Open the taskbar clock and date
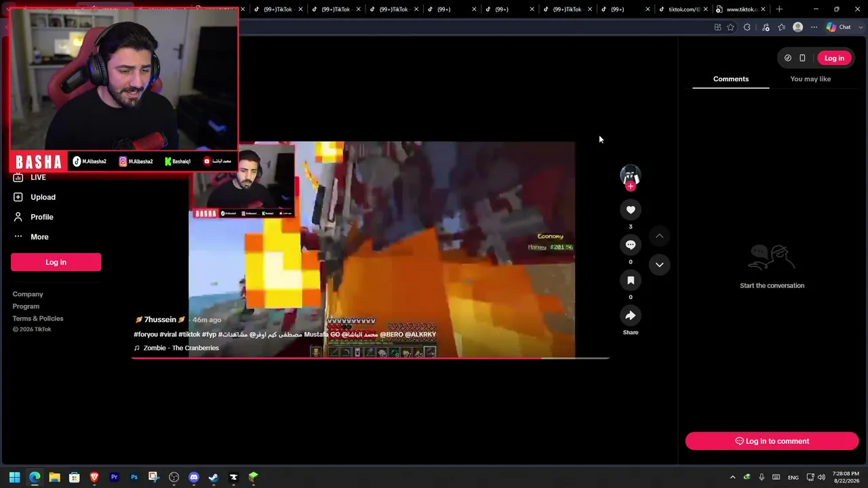 (846, 478)
